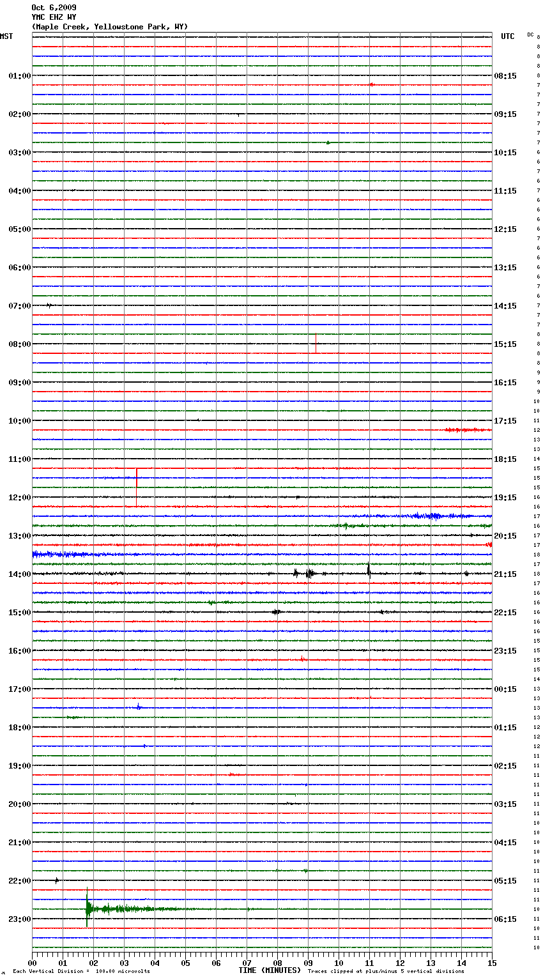Select the '18:00' MST hour label
Viewport: 543px width, 980px height.
coord(20,728)
